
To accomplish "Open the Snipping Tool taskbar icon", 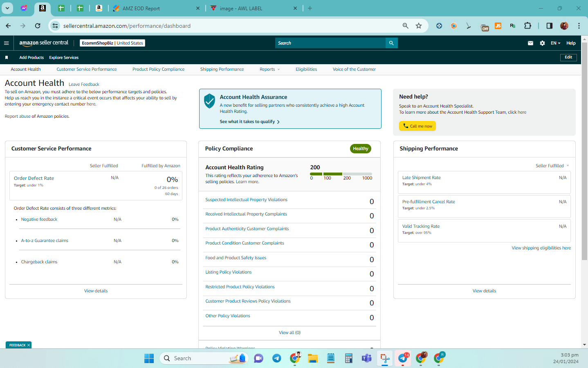I will tap(385, 358).
